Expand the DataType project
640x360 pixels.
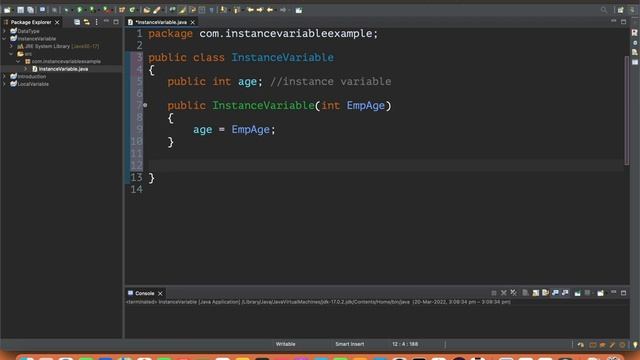(x=4, y=31)
